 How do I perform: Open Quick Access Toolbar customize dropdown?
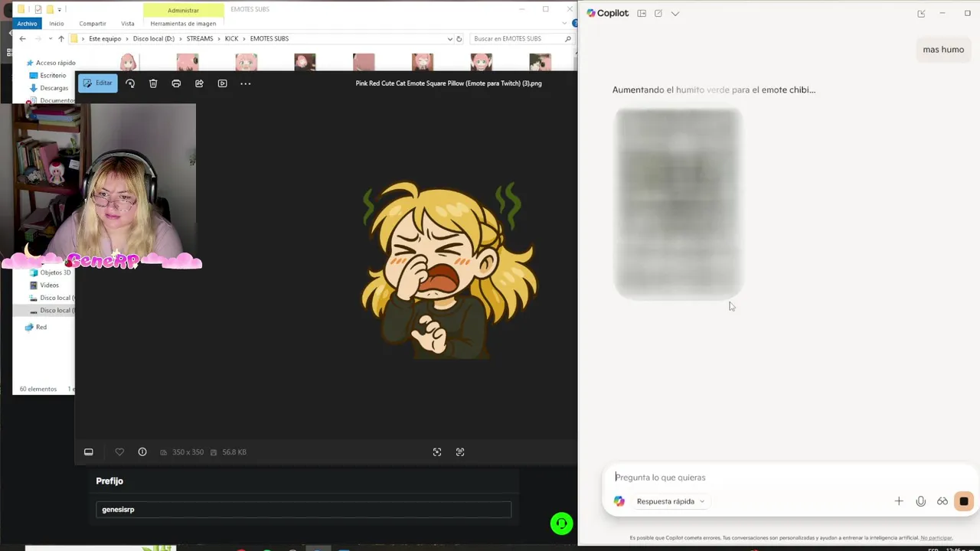coord(59,10)
